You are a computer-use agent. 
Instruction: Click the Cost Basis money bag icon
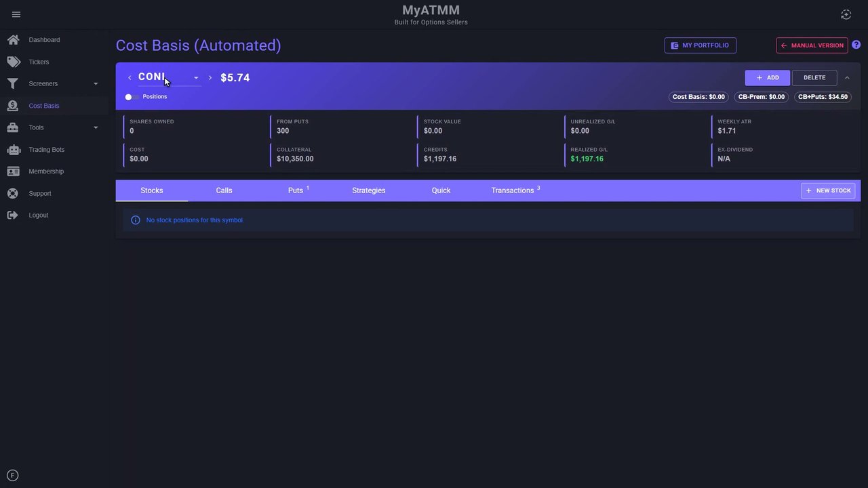[13, 106]
